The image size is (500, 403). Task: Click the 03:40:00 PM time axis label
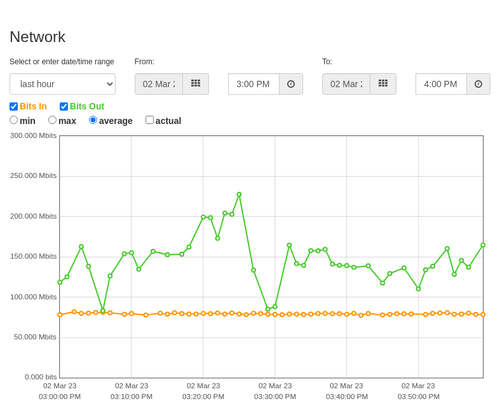[x=347, y=397]
